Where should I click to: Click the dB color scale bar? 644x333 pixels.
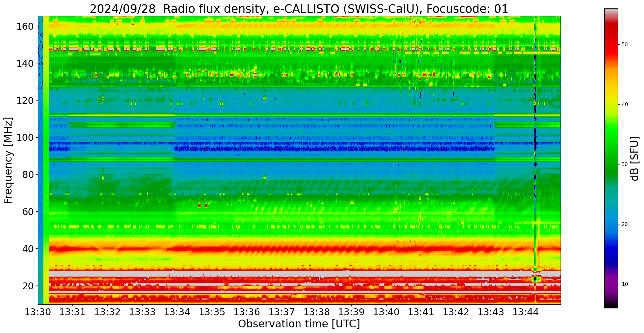tap(611, 158)
